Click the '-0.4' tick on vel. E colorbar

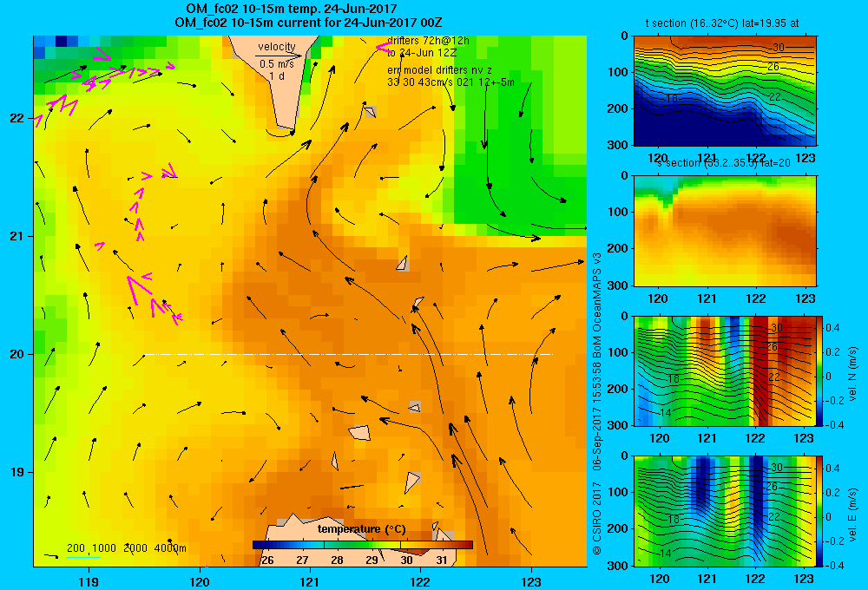(x=834, y=565)
